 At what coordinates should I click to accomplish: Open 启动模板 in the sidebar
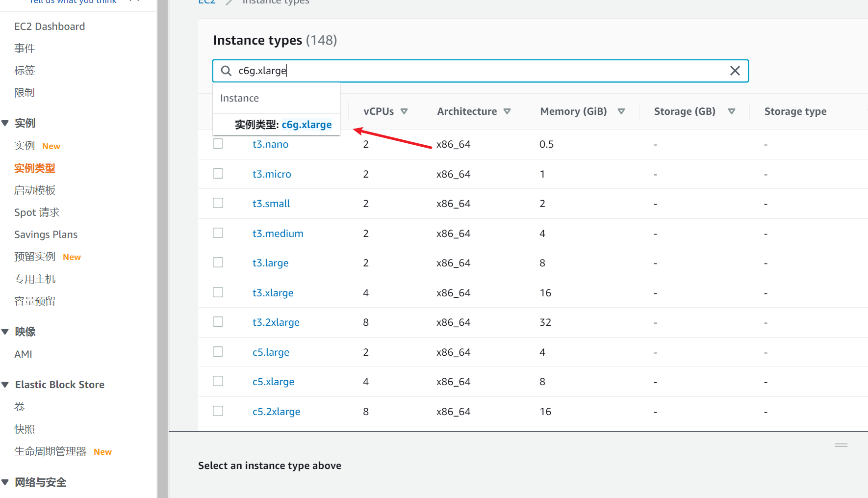click(35, 190)
